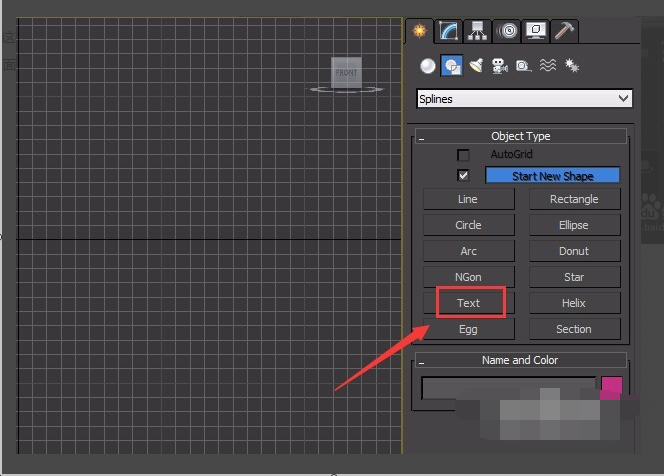Click the FRONT ViewCube in viewport

click(346, 72)
